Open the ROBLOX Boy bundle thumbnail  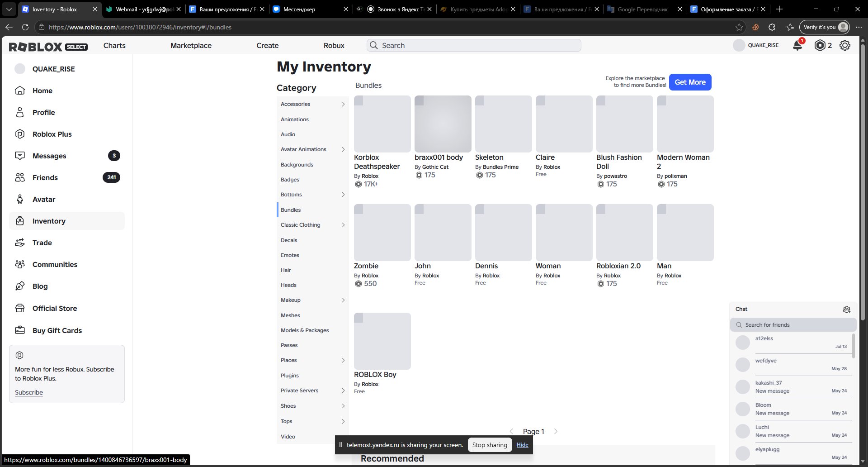point(382,341)
